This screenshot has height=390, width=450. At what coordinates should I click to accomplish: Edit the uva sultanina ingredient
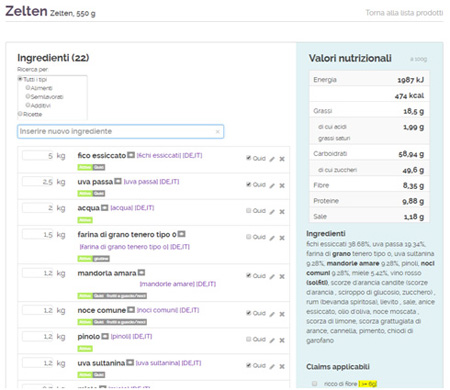(x=272, y=367)
